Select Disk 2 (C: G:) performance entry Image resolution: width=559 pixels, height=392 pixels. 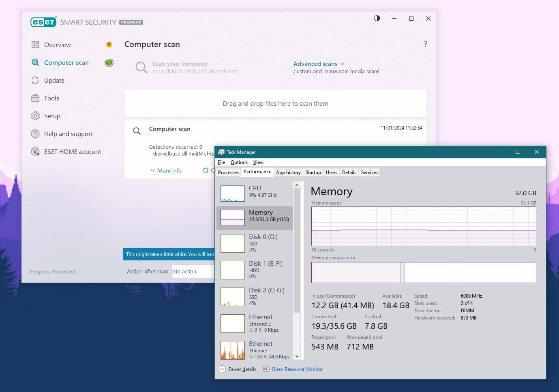click(255, 296)
